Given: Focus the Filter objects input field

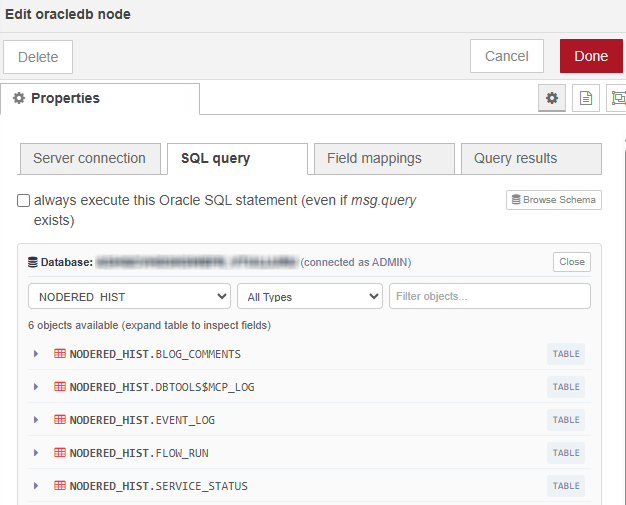Looking at the screenshot, I should click(490, 296).
